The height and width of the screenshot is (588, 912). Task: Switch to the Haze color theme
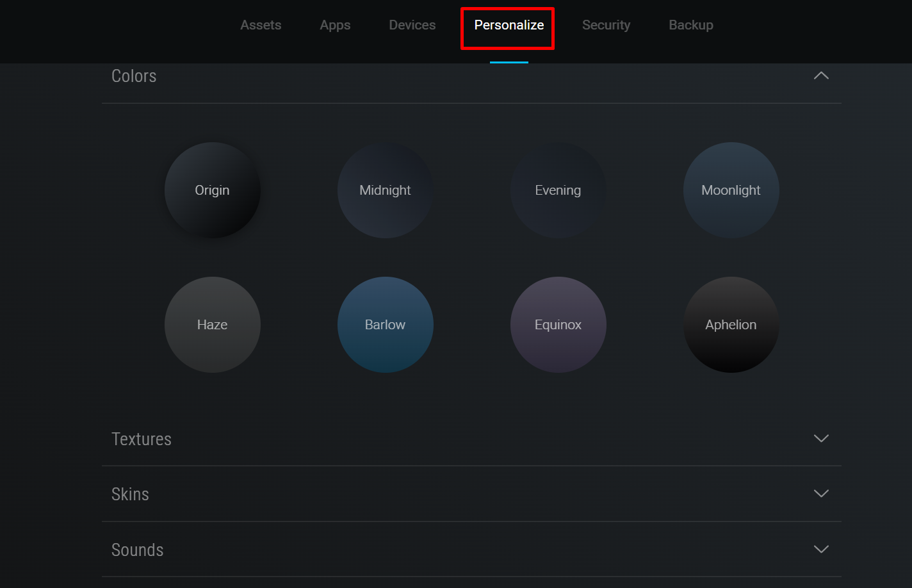tap(212, 325)
